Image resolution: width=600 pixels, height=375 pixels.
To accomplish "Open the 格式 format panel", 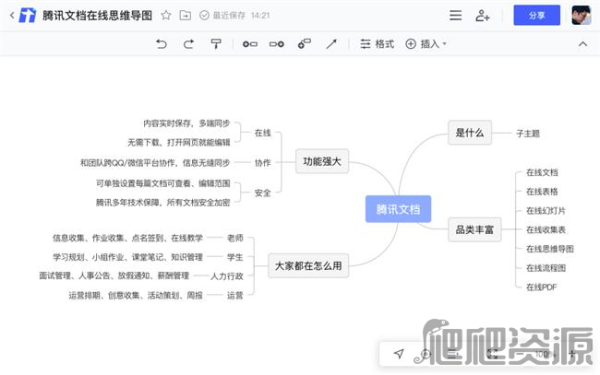I will tap(377, 44).
